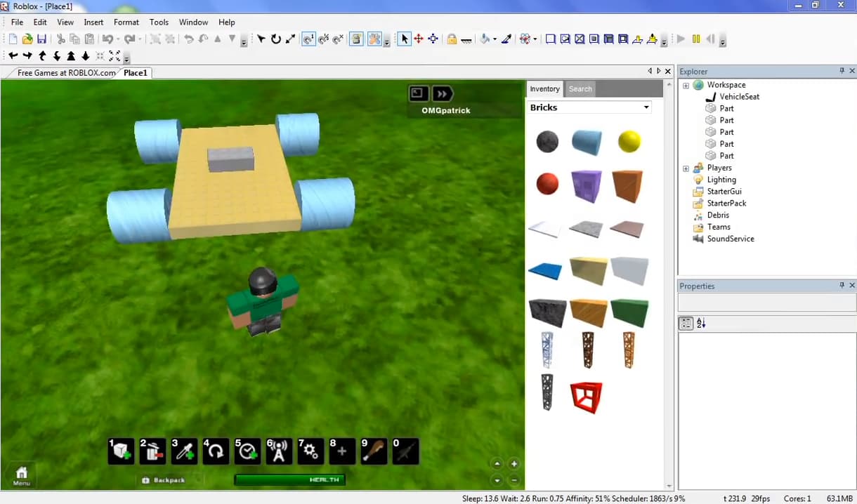Click the Lock tool padlock icon

click(452, 39)
